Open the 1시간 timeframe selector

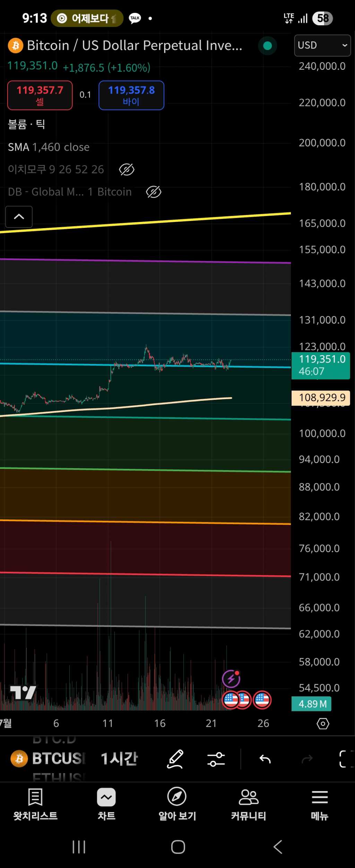coord(119,759)
